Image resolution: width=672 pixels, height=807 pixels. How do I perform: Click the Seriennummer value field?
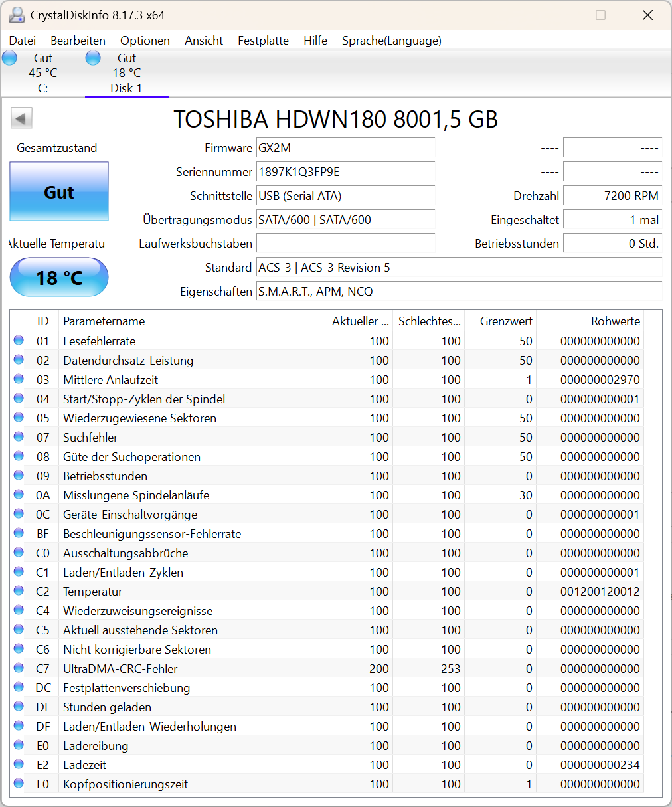point(345,172)
